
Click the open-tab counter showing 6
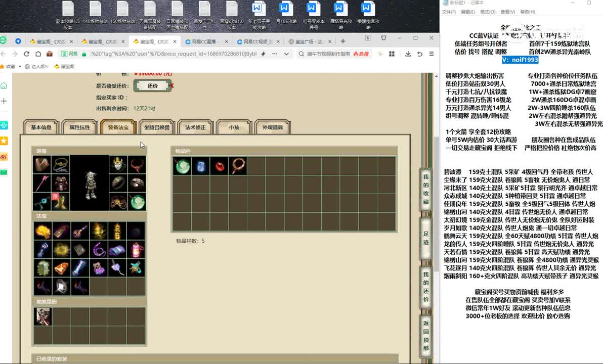click(x=368, y=38)
